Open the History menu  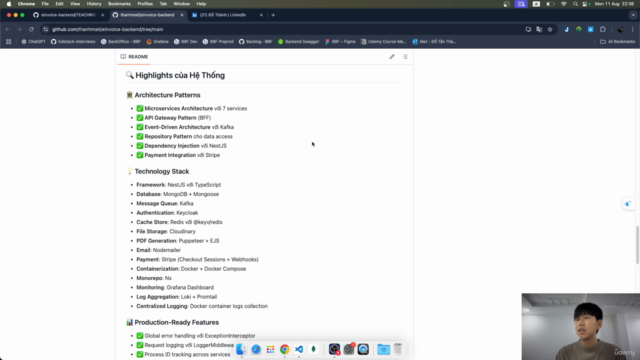coord(94,4)
